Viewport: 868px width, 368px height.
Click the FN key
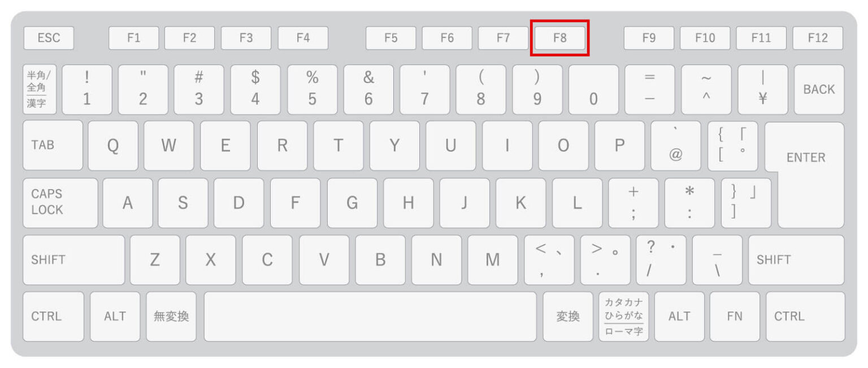point(735,316)
